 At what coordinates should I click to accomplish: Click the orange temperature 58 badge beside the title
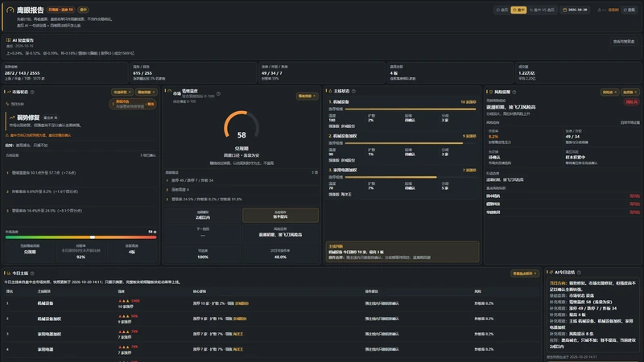point(60,10)
